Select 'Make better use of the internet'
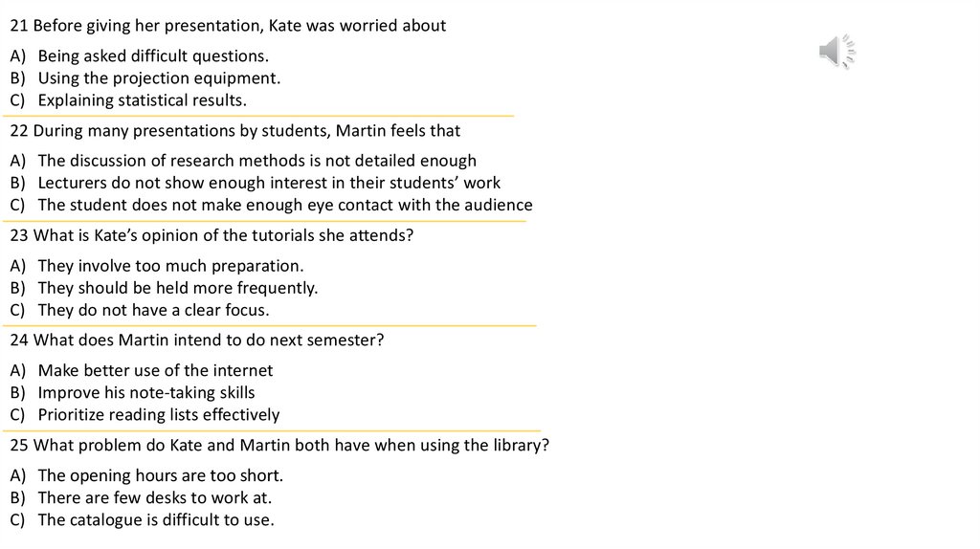This screenshot has width=980, height=549. (x=155, y=370)
